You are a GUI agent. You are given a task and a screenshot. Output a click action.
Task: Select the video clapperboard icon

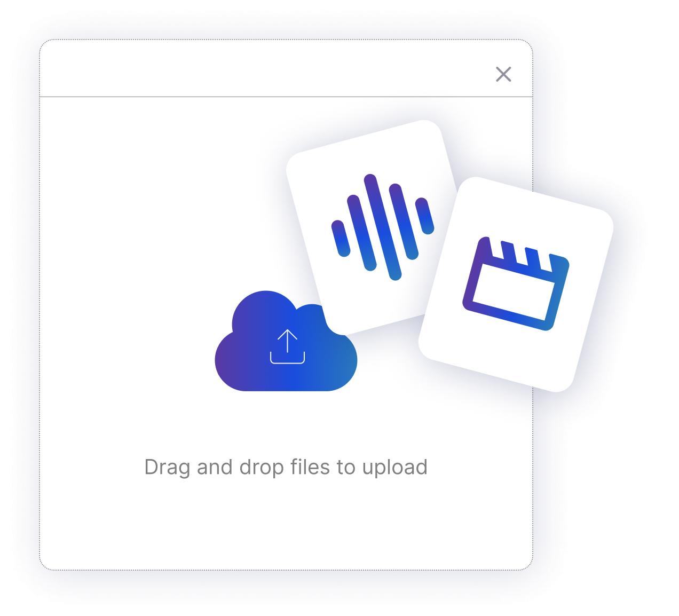(516, 283)
